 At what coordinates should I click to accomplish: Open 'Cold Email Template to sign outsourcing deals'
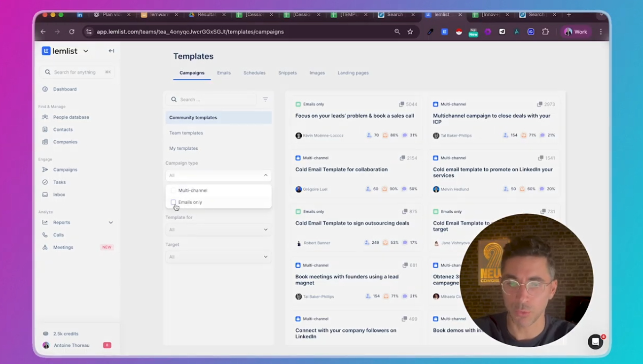tap(352, 223)
